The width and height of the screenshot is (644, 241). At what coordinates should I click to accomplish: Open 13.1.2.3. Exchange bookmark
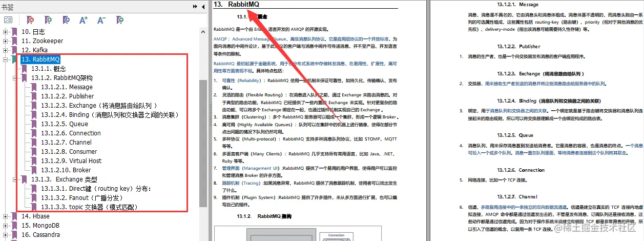pos(99,106)
